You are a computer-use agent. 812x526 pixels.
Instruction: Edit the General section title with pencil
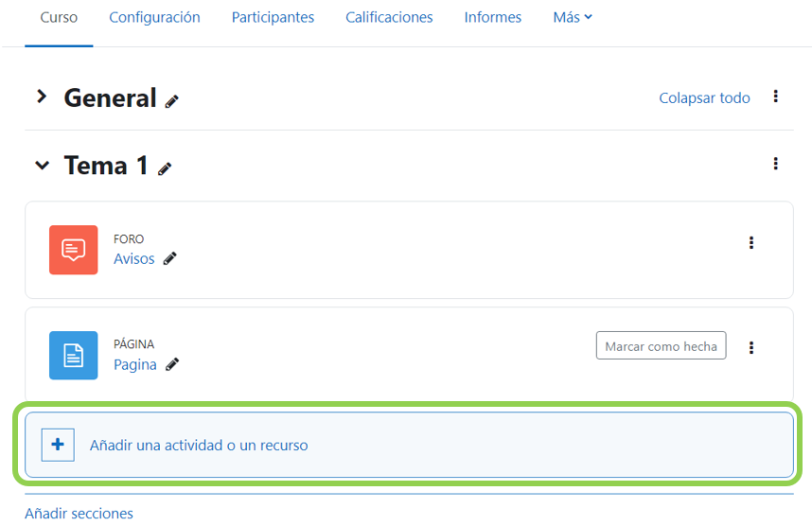171,101
